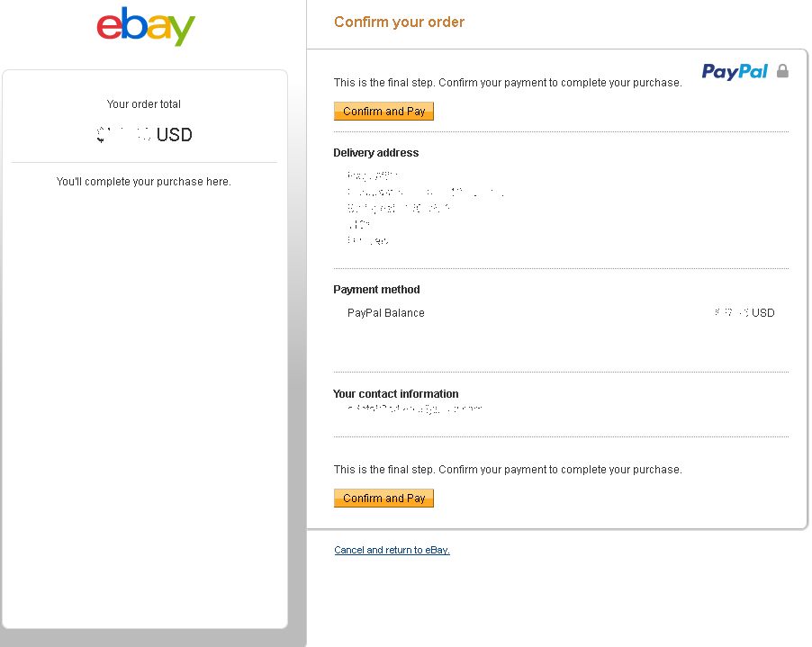Click the PayPal Balance USD amount
This screenshot has width=812, height=647.
pos(744,312)
